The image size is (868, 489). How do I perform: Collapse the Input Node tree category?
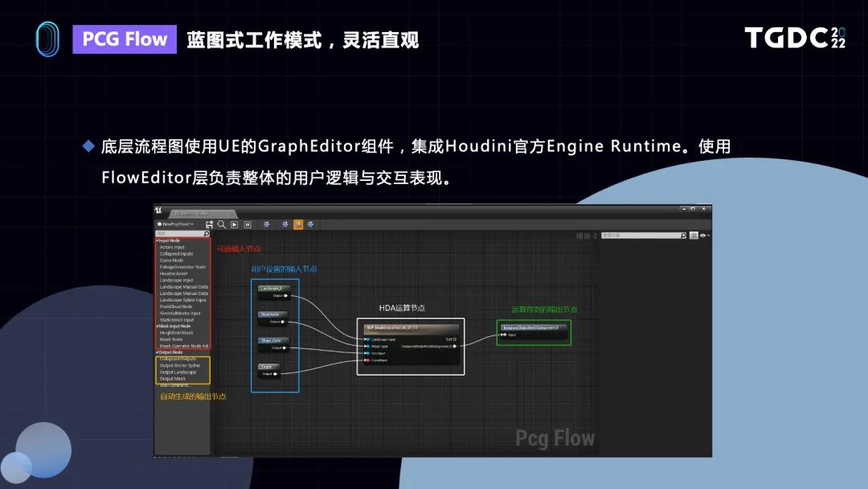pos(157,240)
